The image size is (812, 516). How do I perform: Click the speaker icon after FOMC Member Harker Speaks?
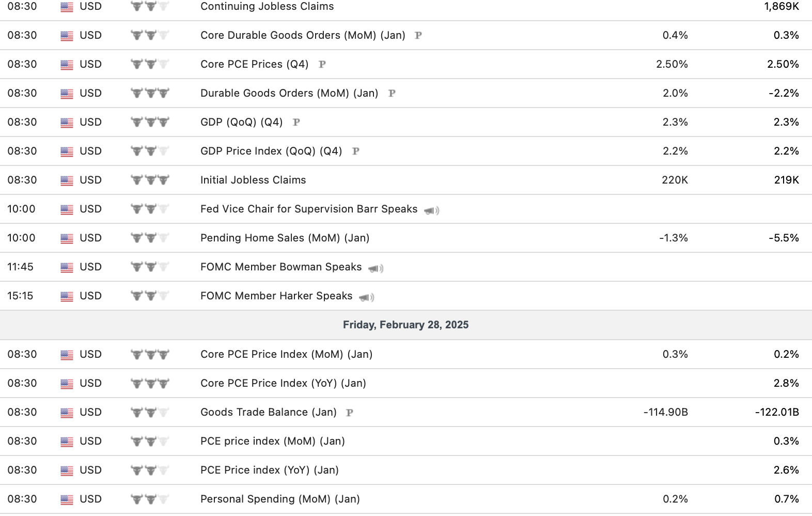366,297
